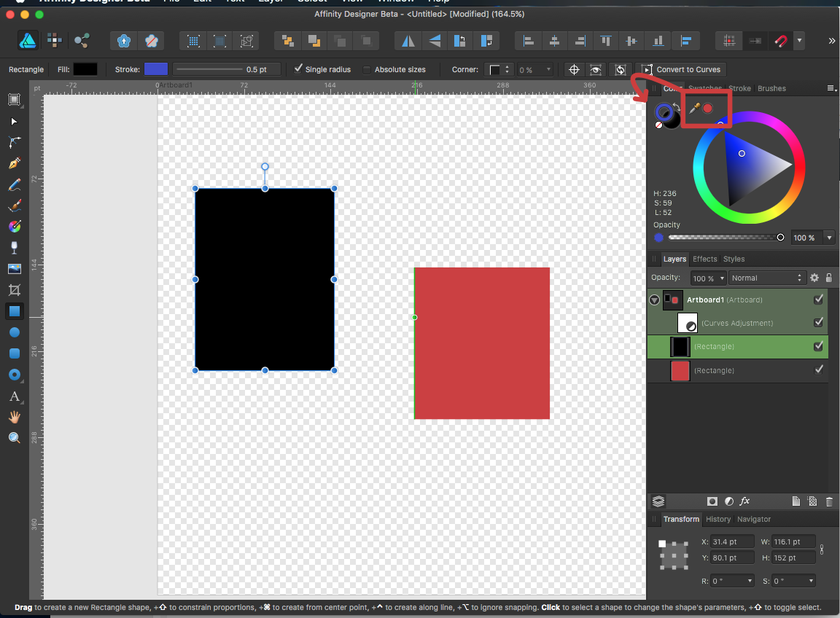The width and height of the screenshot is (840, 618).
Task: Click the Fill color swatch
Action: (x=85, y=69)
